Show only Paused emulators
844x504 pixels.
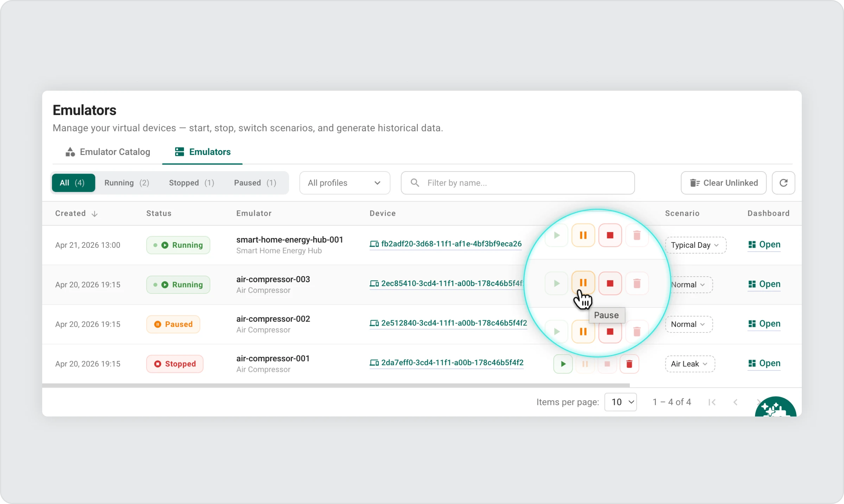255,183
